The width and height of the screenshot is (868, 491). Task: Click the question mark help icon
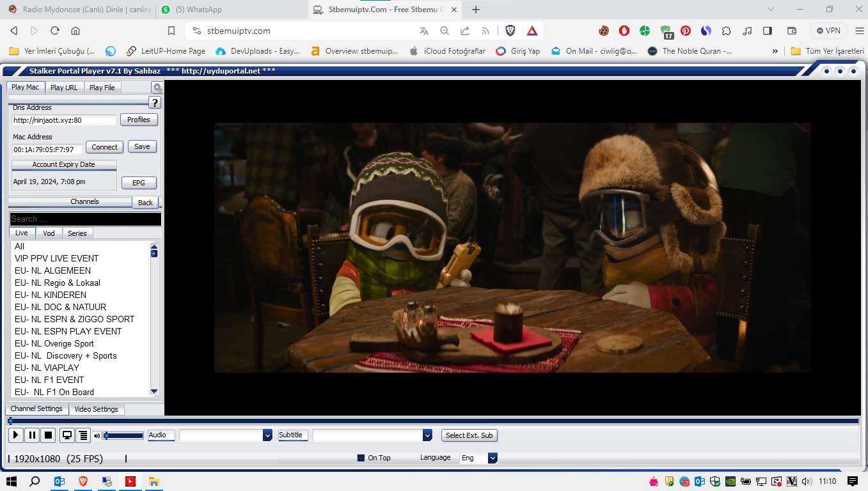click(155, 103)
